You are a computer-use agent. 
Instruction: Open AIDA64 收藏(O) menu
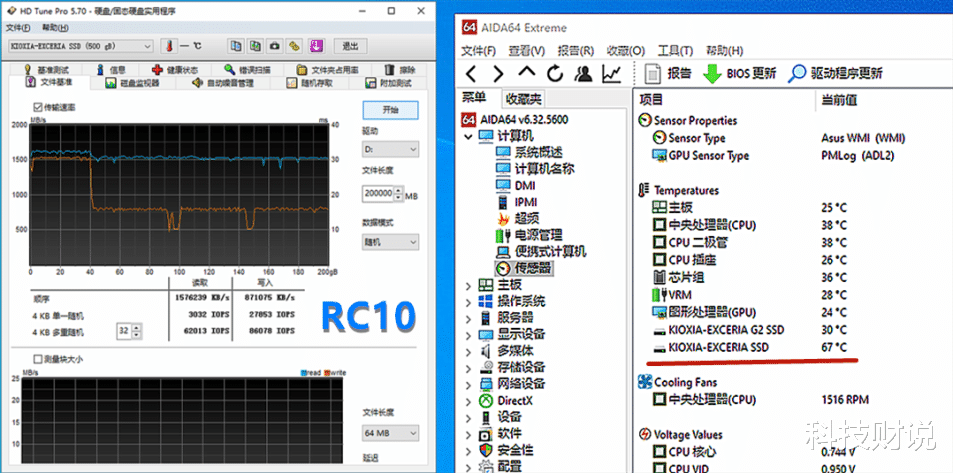point(626,51)
